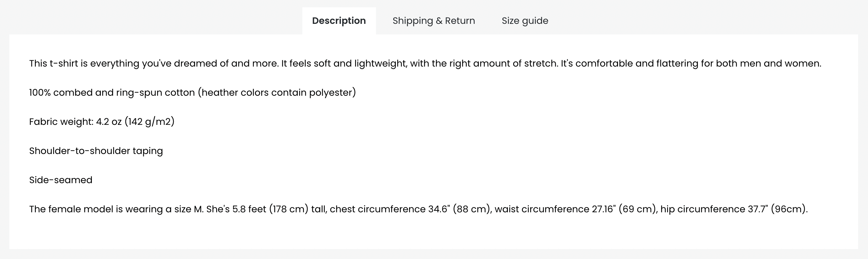Click the Side-seamed text line
Viewport: 868px width, 259px height.
coord(61,180)
